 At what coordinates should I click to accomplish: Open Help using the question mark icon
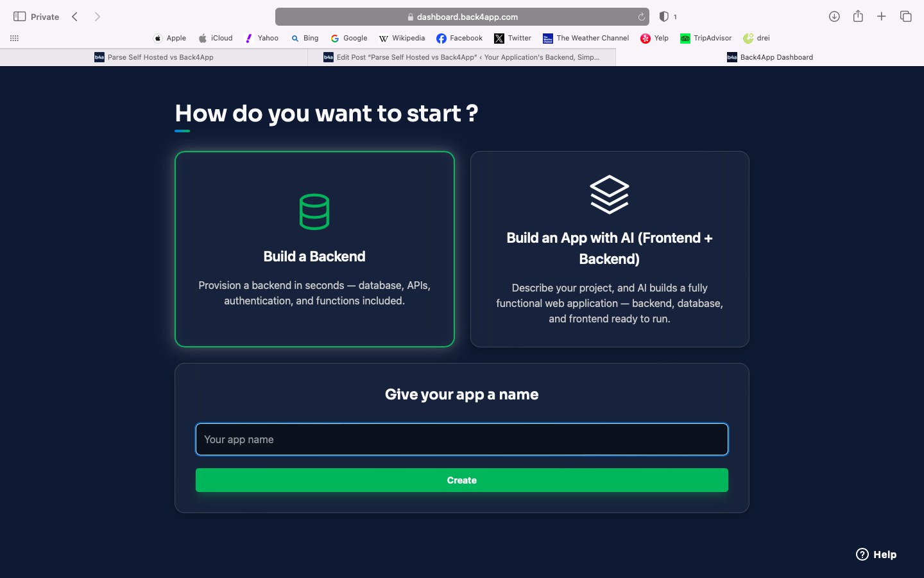click(862, 554)
